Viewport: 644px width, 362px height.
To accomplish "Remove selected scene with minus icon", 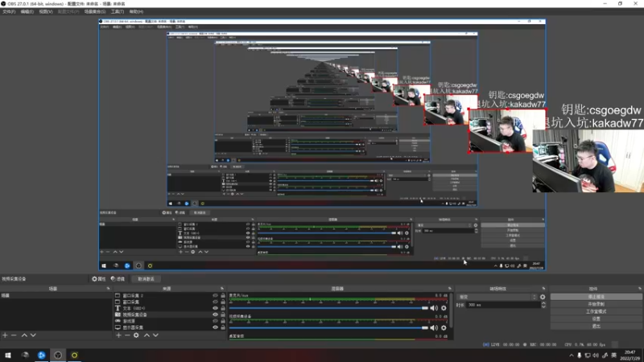I will 14,335.
